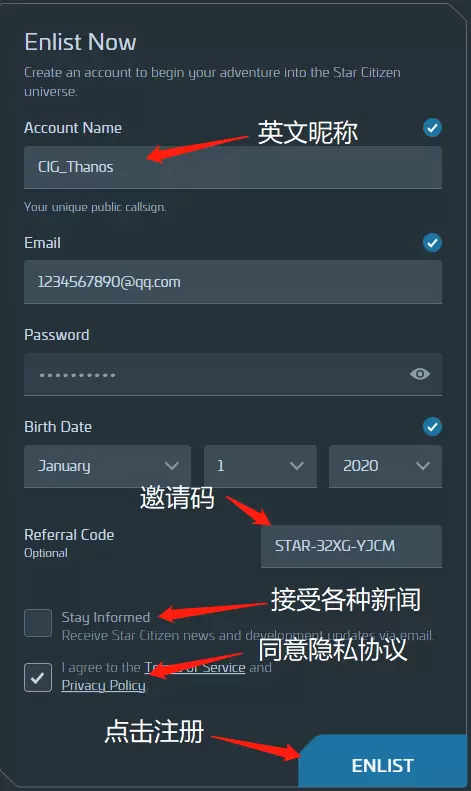Click the Referral Code field STAR-32XG-YJCM

351,546
